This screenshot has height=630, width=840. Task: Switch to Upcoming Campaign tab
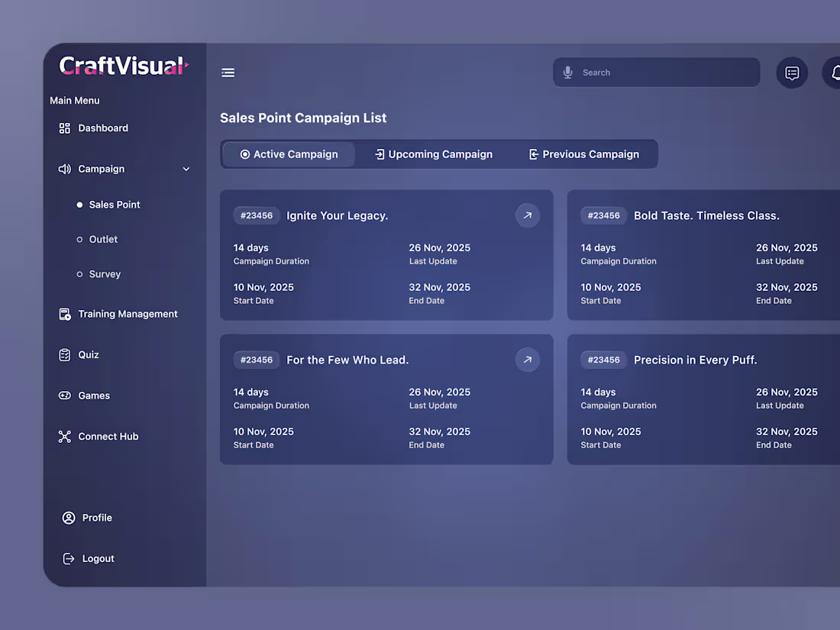[434, 154]
